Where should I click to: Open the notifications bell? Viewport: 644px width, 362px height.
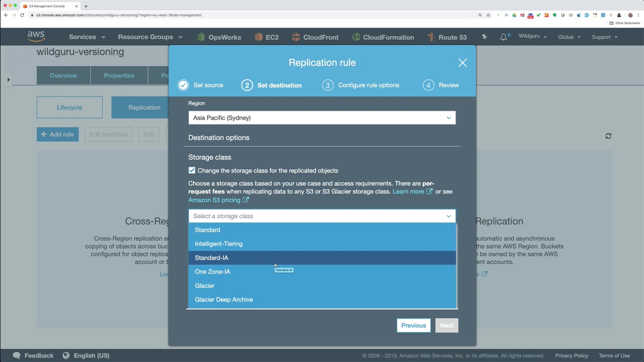tap(504, 37)
